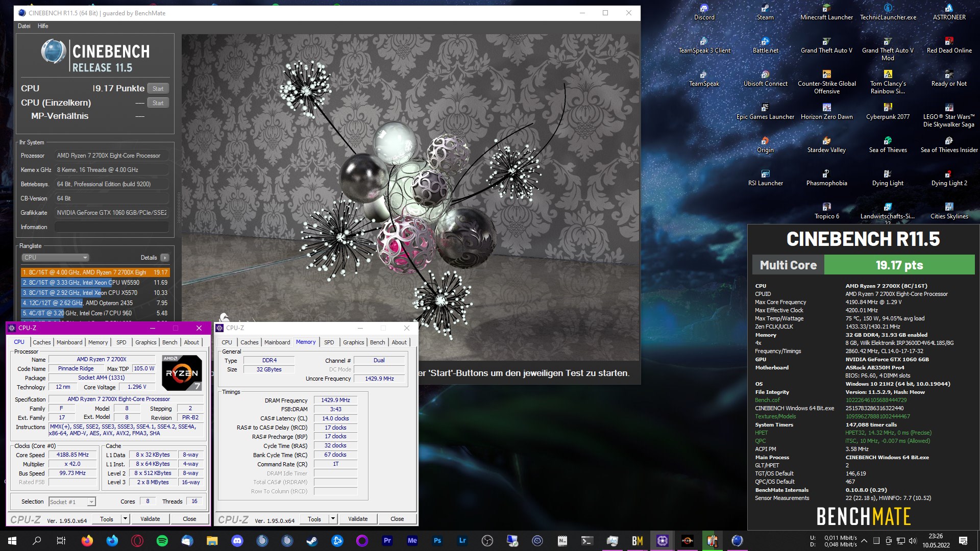This screenshot has height=551, width=980.
Task: Open Tools dropdown arrow in left CPU-Z
Action: click(x=125, y=519)
